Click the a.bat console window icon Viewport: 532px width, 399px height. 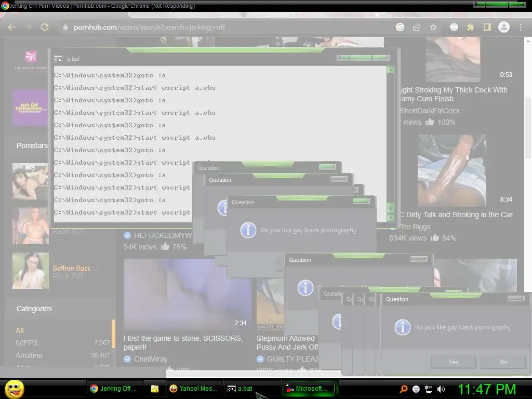[58, 59]
